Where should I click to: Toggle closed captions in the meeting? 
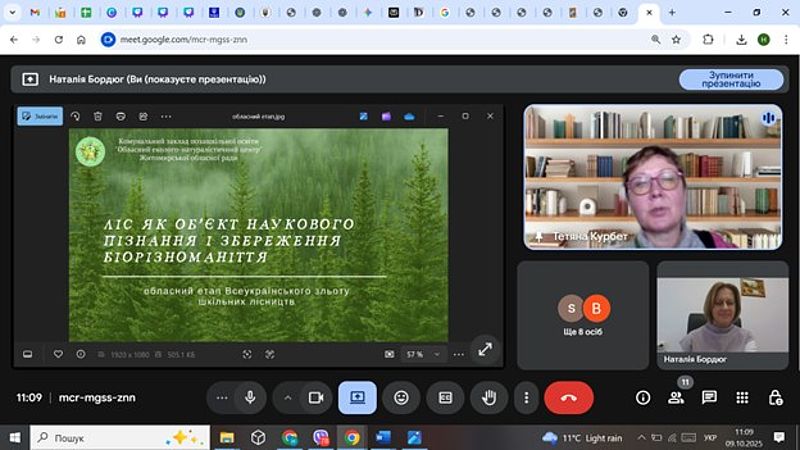point(445,397)
